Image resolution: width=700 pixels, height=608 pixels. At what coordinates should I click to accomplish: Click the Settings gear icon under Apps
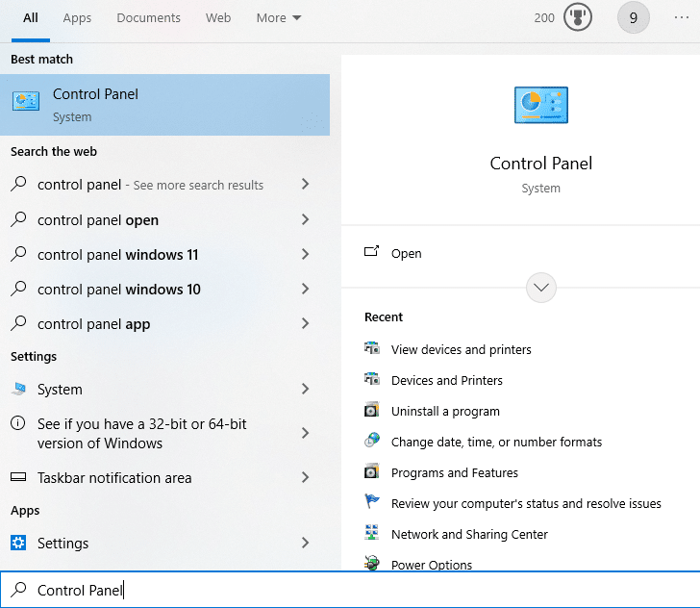click(x=18, y=544)
